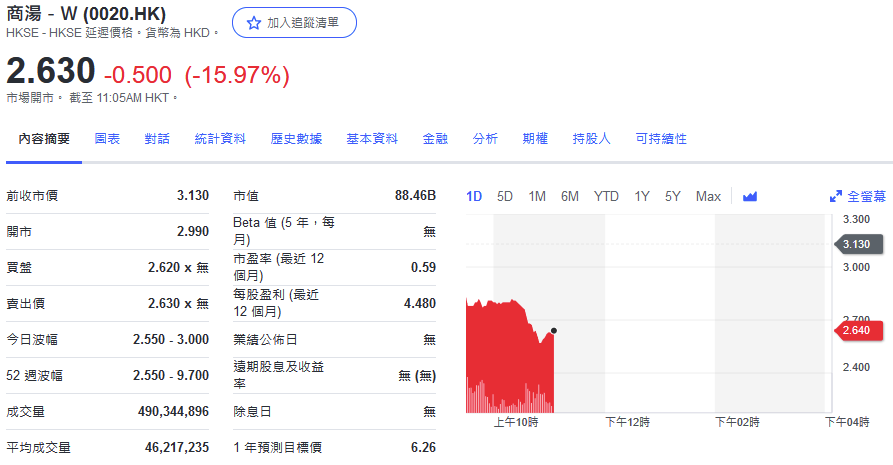The image size is (893, 465).
Task: Click the red 2.640 current price label
Action: tap(856, 331)
